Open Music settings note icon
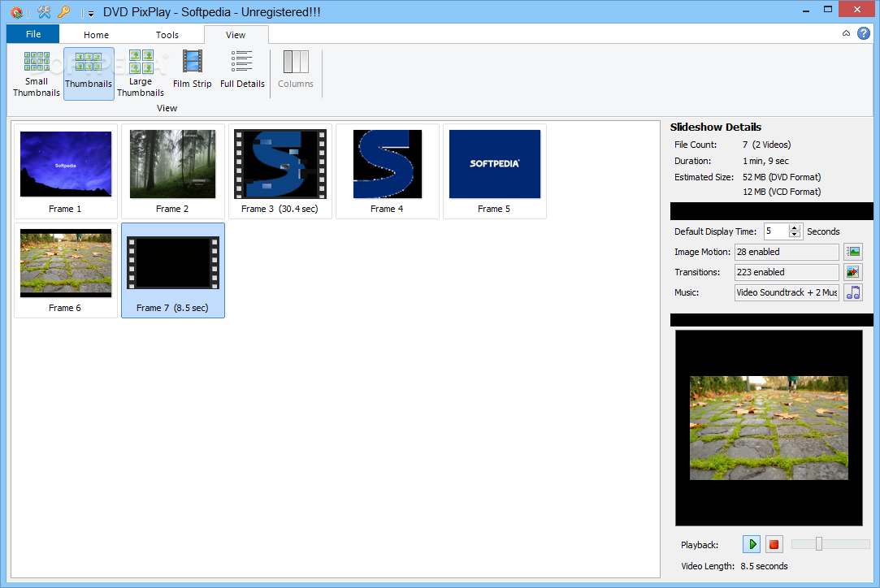Screen dimensions: 880x588 (853, 292)
